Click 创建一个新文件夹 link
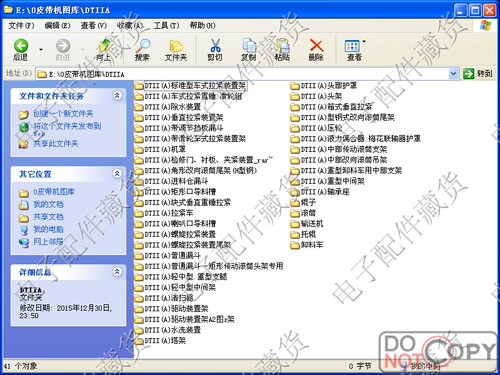 (63, 114)
